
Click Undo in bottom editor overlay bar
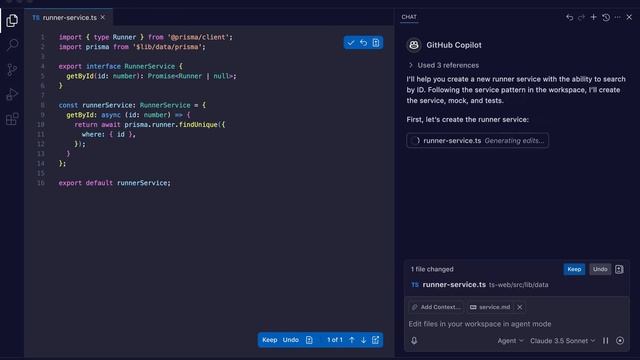[291, 340]
